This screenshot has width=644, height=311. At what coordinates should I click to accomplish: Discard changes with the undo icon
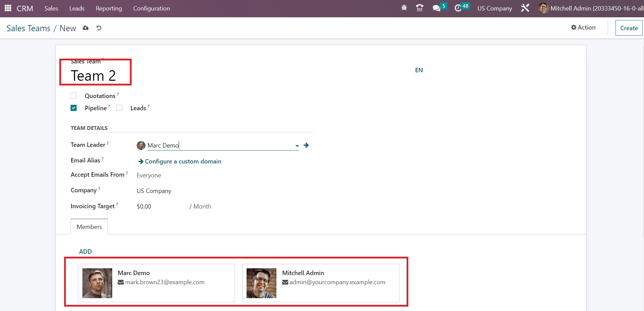point(99,28)
